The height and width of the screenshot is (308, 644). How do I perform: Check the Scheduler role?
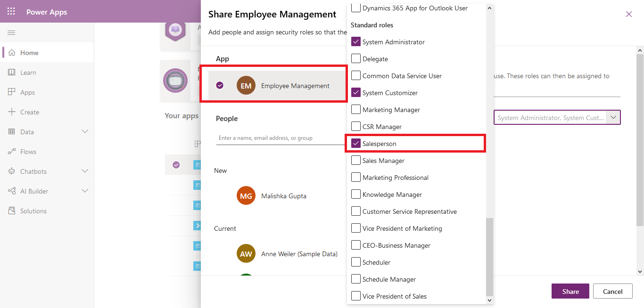click(x=356, y=262)
